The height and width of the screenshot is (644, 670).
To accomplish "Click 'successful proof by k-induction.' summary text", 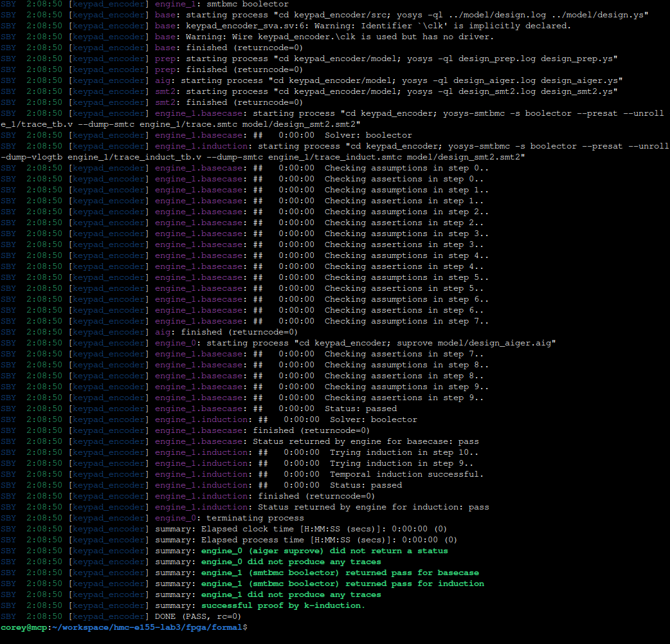I will click(283, 605).
